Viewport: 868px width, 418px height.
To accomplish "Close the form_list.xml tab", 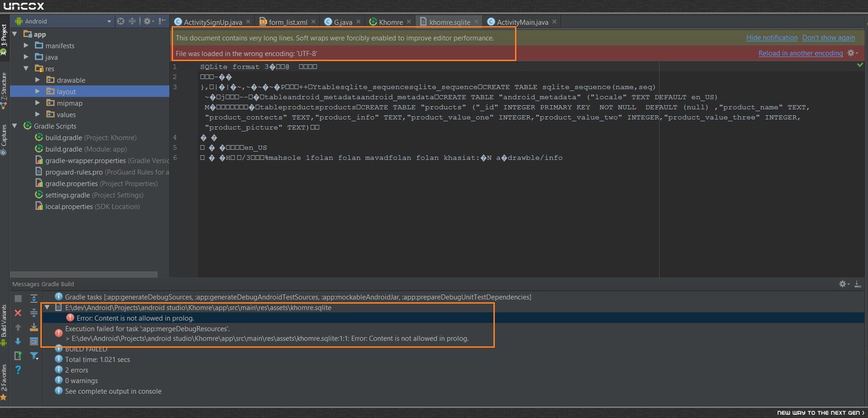I will pos(314,22).
